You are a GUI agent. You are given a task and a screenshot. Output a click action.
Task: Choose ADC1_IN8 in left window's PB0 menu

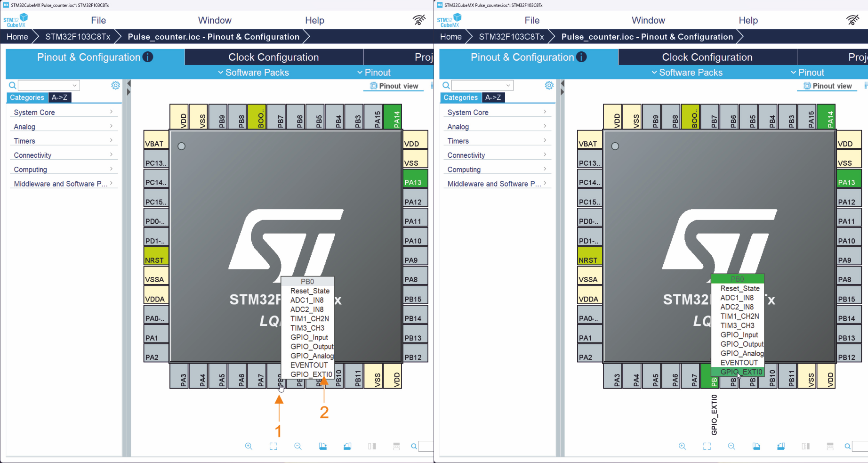[x=307, y=300]
